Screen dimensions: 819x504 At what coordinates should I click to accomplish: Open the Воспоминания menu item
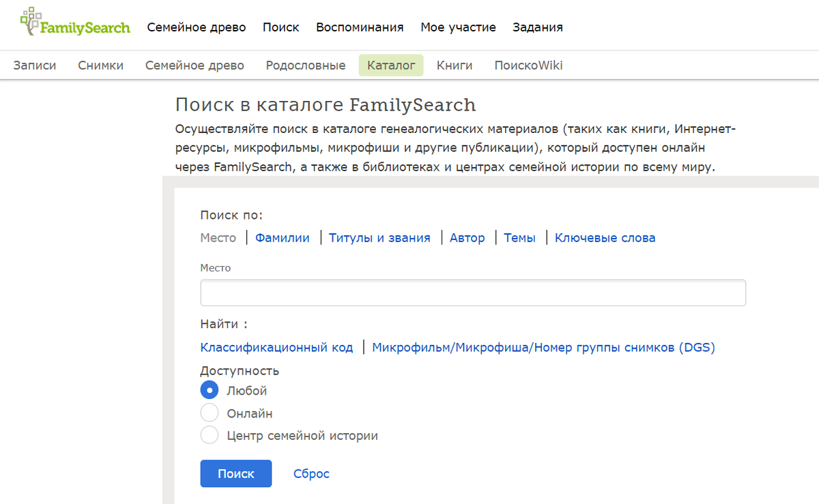click(360, 27)
